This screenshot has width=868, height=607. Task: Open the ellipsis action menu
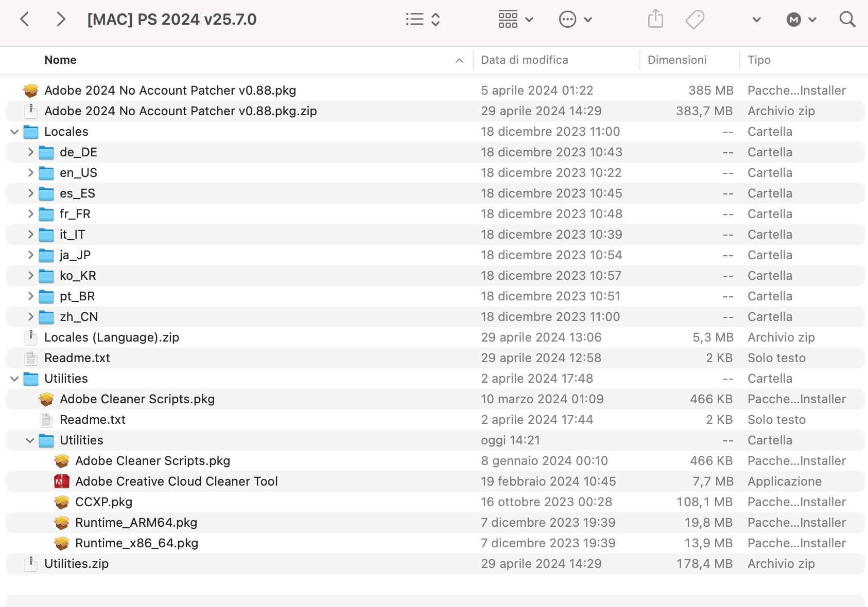click(576, 20)
